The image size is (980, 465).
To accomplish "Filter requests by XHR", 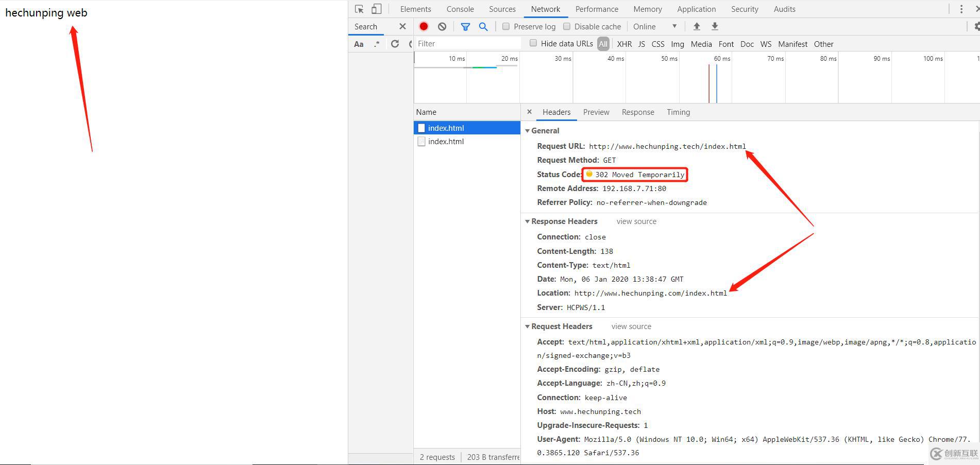I will (x=624, y=44).
